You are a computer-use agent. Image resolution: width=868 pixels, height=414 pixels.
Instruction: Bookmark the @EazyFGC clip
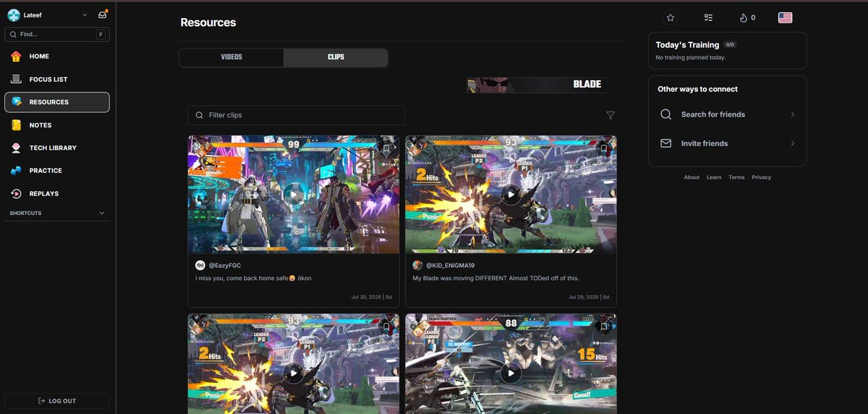(x=387, y=148)
